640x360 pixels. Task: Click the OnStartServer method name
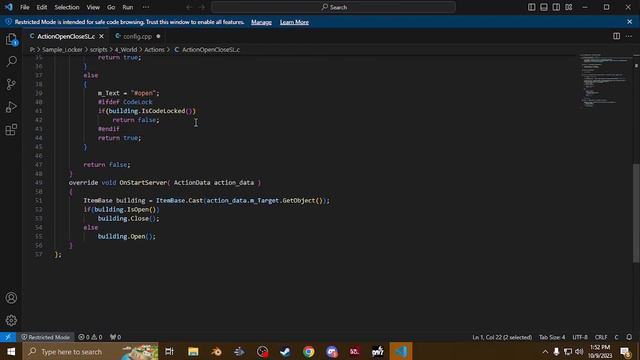(x=143, y=182)
